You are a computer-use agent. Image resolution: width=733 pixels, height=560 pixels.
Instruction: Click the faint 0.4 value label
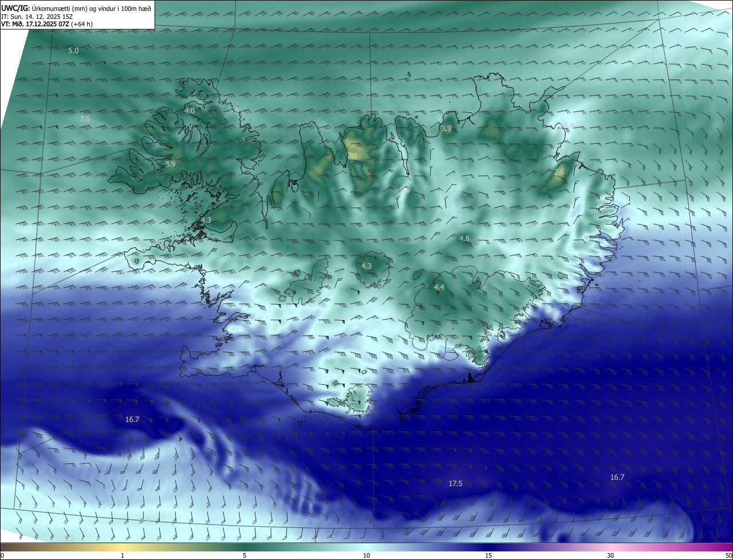pyautogui.click(x=568, y=126)
